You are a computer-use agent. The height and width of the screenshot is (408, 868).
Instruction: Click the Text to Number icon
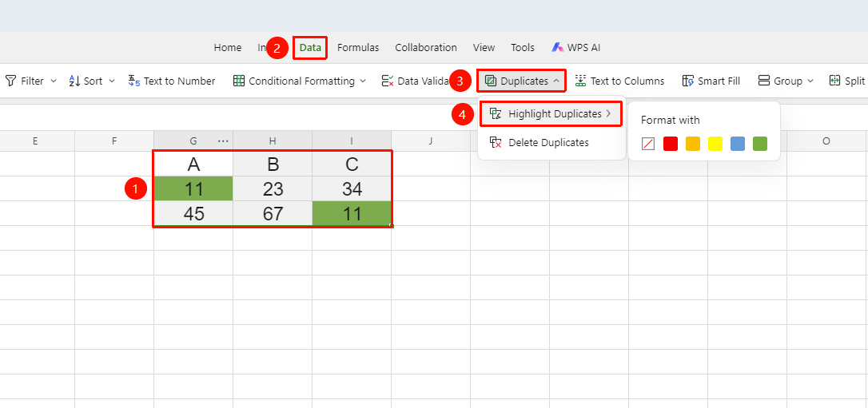pyautogui.click(x=134, y=81)
